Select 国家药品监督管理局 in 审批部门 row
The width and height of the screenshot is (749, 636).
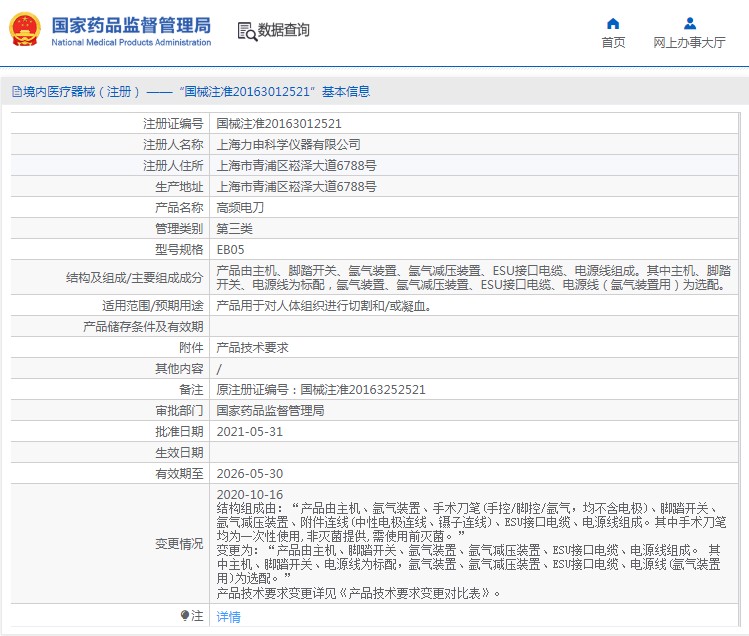[x=270, y=411]
